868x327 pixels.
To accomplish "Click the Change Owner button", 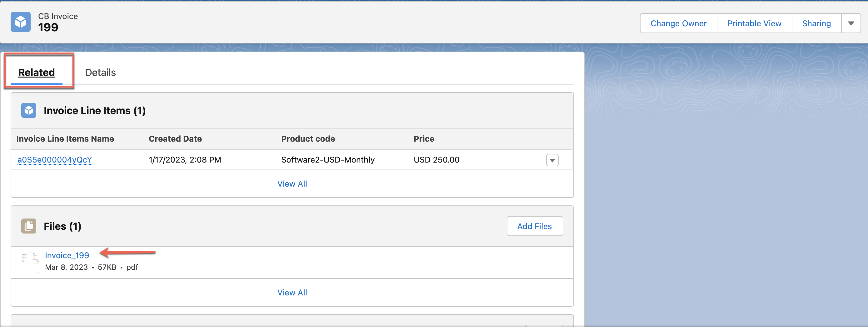I will 678,23.
